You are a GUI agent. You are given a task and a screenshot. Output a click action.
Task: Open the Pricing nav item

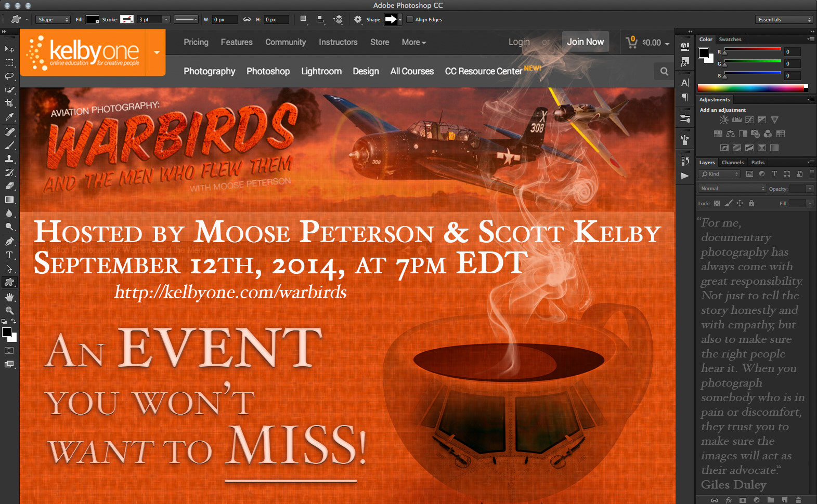196,42
